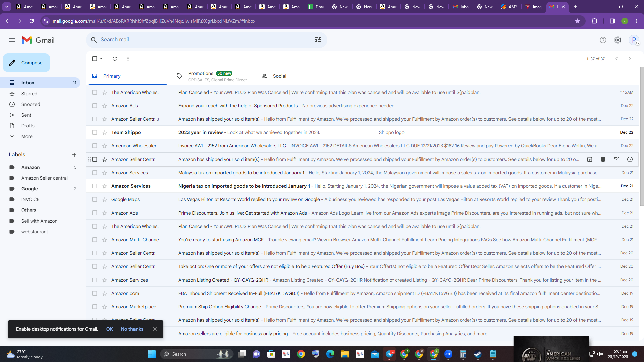
Task: Open Microsoft Edge from the taskbar
Action: point(330,354)
